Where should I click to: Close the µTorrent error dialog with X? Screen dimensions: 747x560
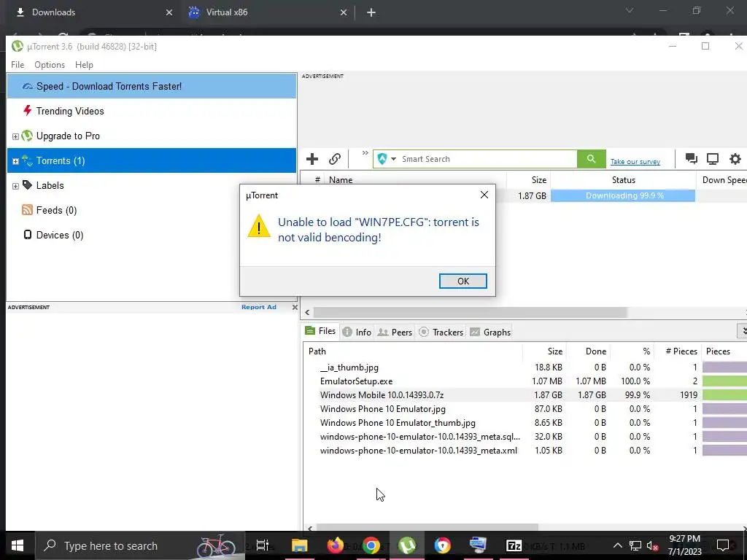[x=484, y=195]
